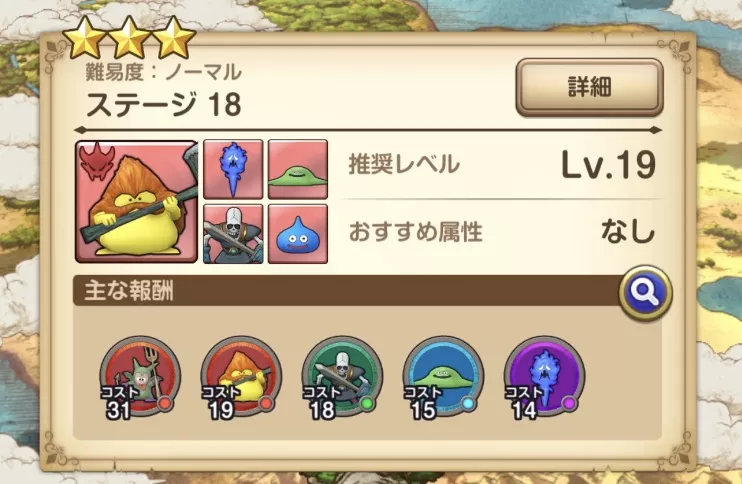Click the ステージ 18 title

coord(164,104)
